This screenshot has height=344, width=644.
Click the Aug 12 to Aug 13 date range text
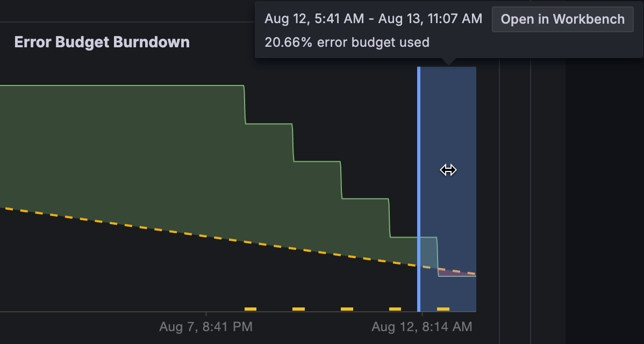click(374, 18)
